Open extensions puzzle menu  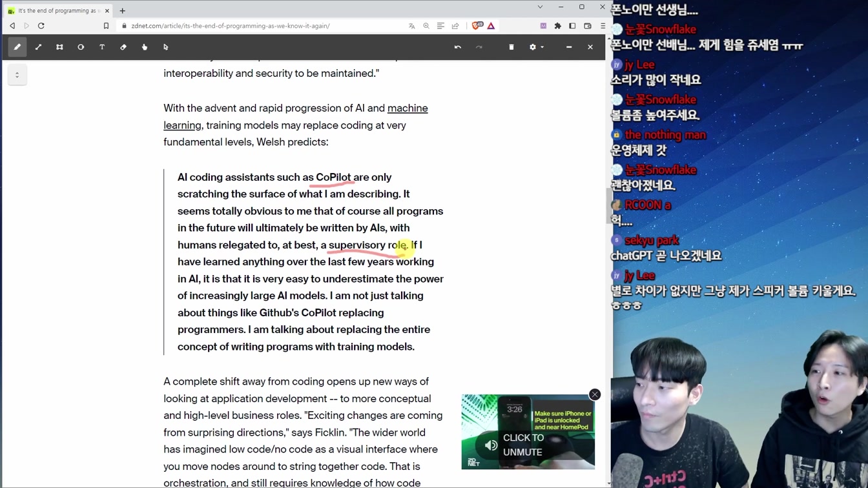(x=558, y=26)
